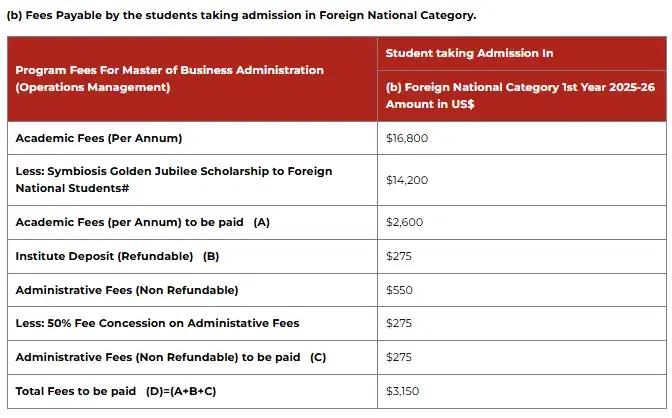Screen dimensions: 672x418
Task: Click the $16,800 amount cell
Action: click(407, 138)
